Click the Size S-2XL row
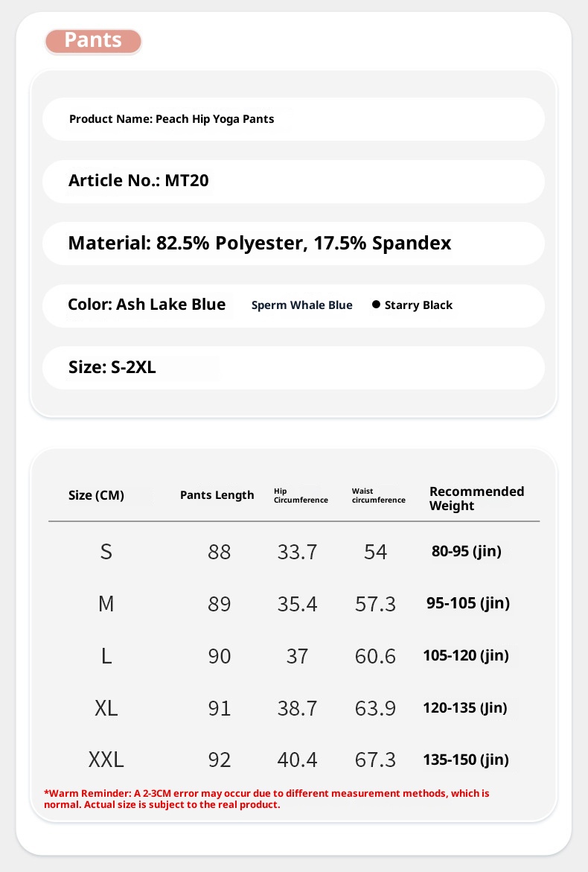The width and height of the screenshot is (588, 872). pyautogui.click(x=293, y=368)
